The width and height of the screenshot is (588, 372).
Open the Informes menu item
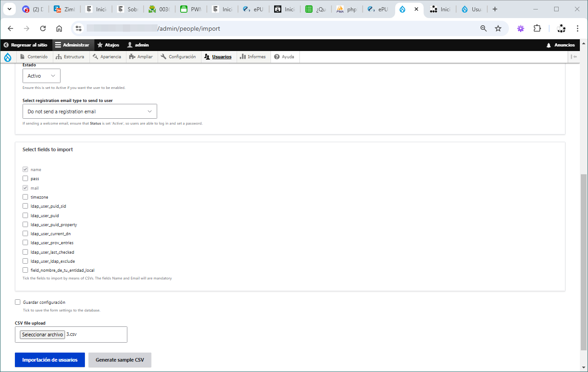coord(253,57)
